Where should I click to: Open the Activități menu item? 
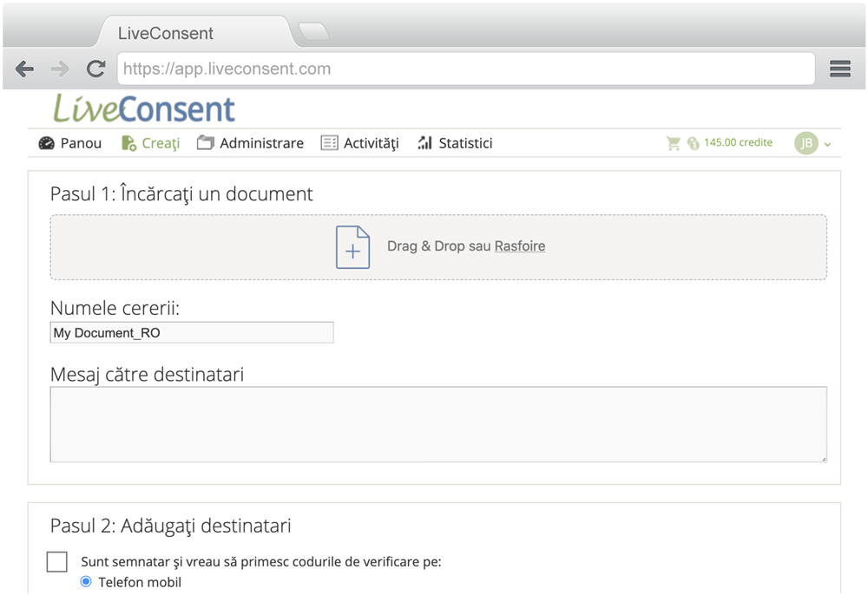click(x=359, y=143)
